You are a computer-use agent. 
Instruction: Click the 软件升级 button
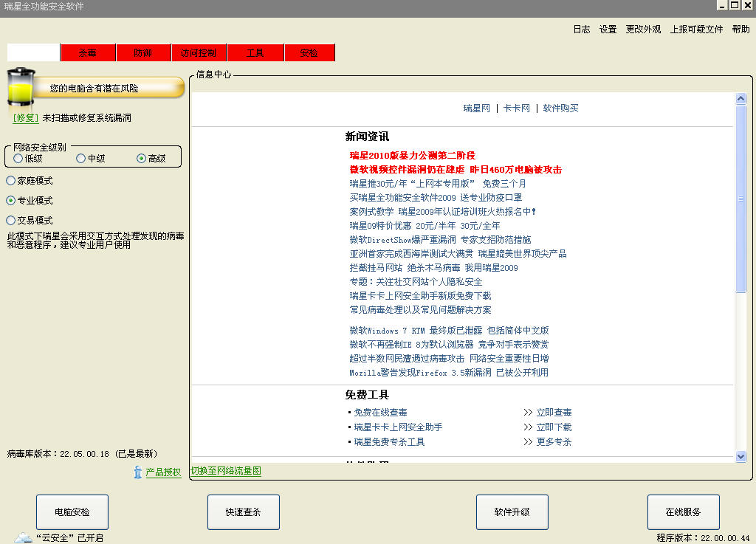tap(512, 512)
